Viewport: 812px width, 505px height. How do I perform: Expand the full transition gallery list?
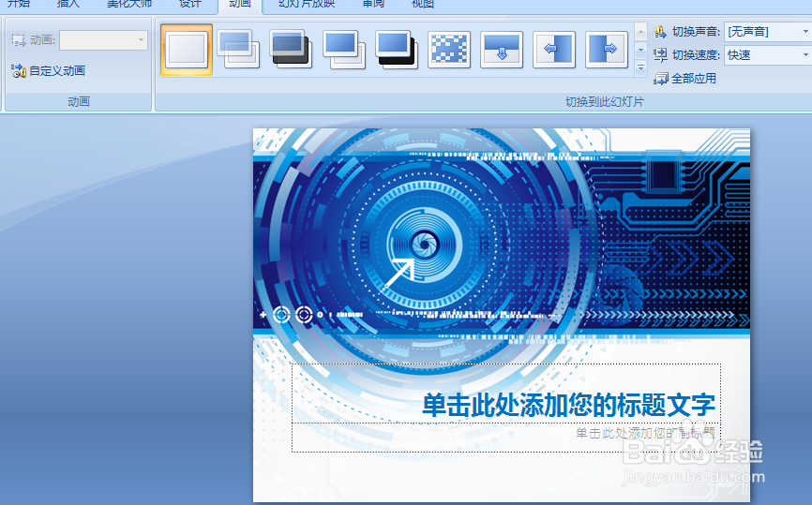click(640, 67)
